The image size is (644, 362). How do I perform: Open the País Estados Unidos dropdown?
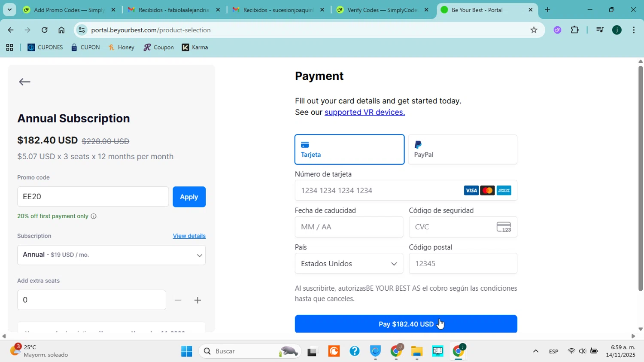[349, 264]
